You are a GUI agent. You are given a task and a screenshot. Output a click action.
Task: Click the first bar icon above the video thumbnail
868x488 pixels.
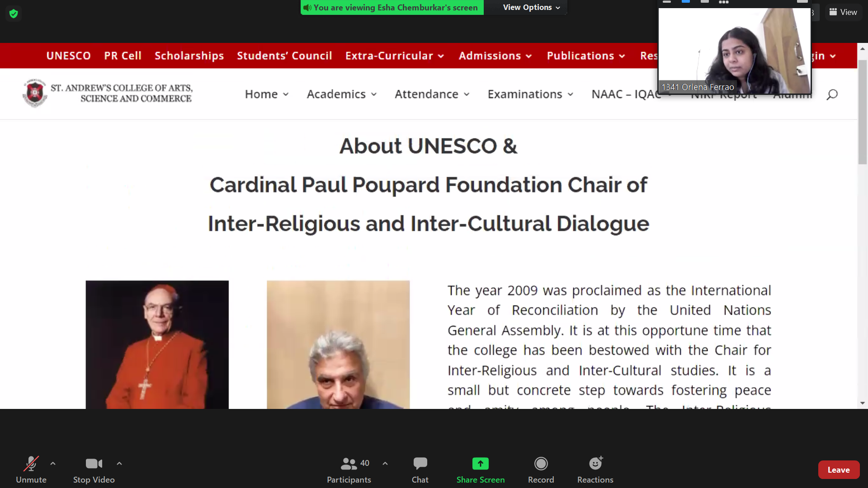click(x=667, y=2)
